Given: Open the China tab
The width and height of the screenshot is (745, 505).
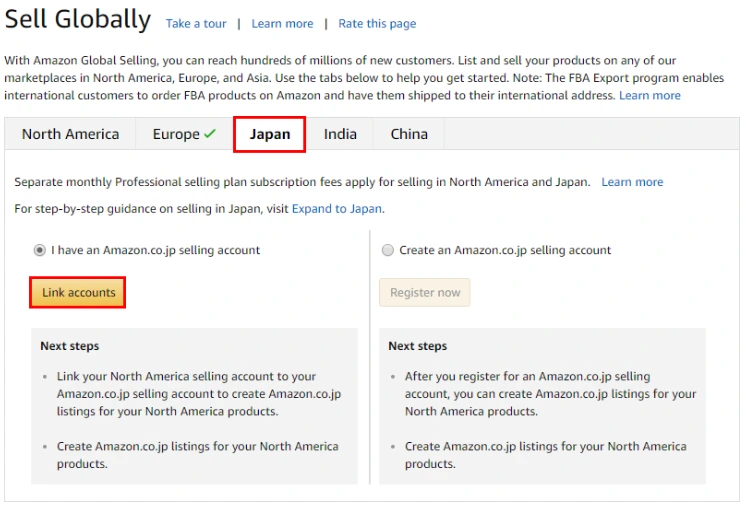Looking at the screenshot, I should coord(409,134).
